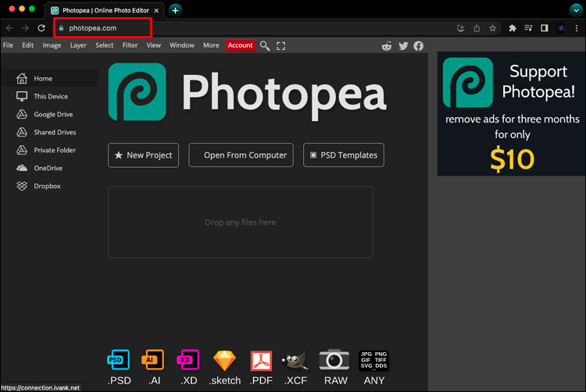586x392 pixels.
Task: Open Photopea's Reddit page icon
Action: 387,46
